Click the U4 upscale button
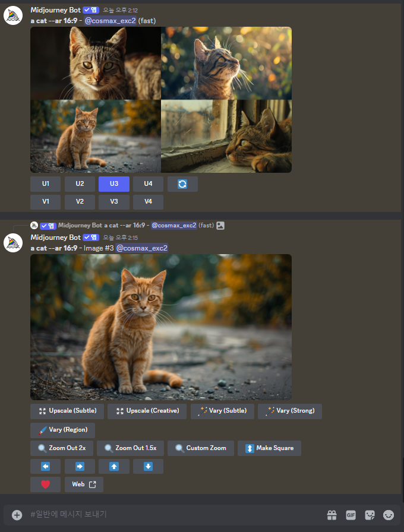Viewport: 404px width, 532px height. [x=148, y=184]
